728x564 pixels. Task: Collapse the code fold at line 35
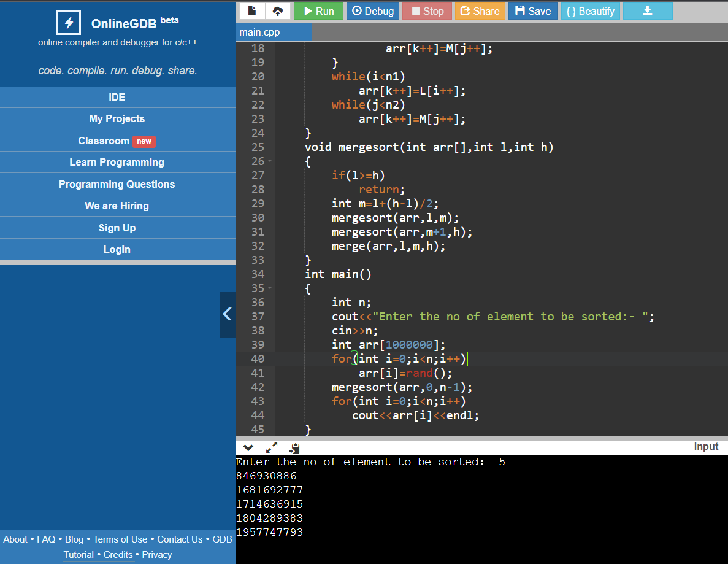pyautogui.click(x=270, y=288)
